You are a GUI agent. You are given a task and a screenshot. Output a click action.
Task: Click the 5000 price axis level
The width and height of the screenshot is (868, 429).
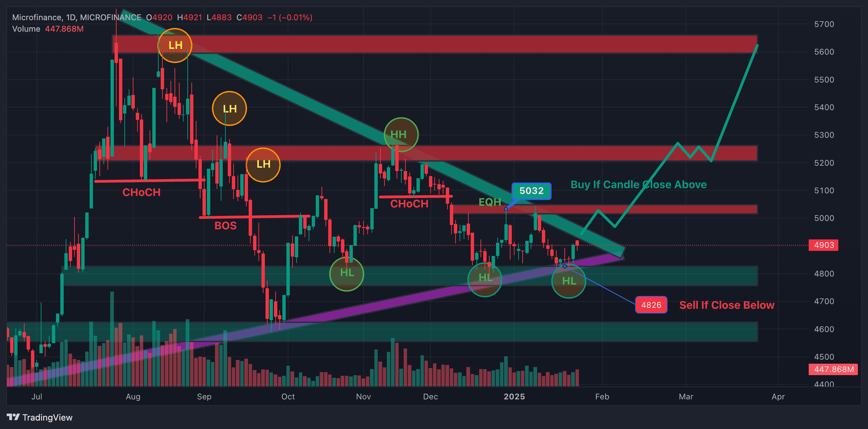pos(824,218)
